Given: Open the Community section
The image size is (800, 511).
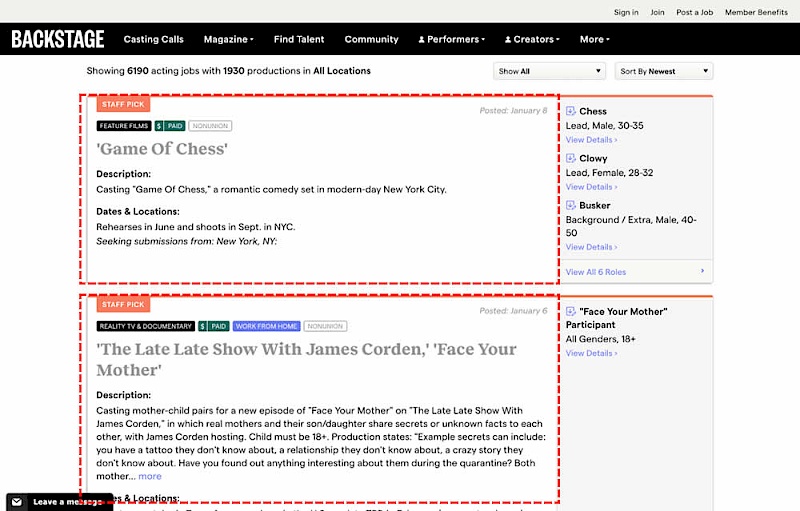Looking at the screenshot, I should point(371,40).
